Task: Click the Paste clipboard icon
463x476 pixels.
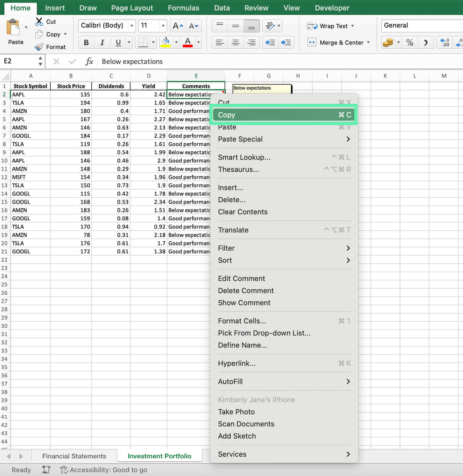Action: [13, 27]
